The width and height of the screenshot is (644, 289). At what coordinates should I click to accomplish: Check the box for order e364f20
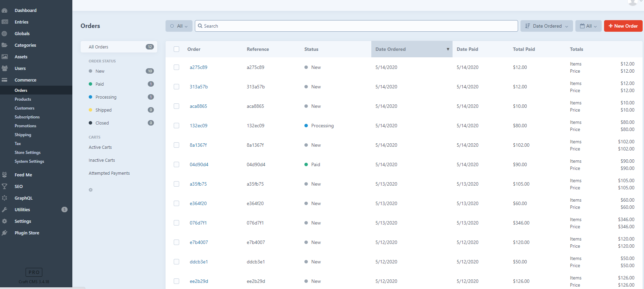176,203
